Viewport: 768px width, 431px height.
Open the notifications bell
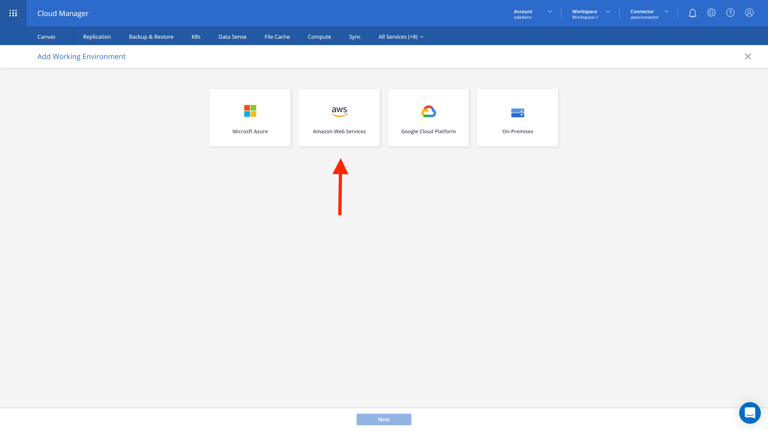point(692,13)
